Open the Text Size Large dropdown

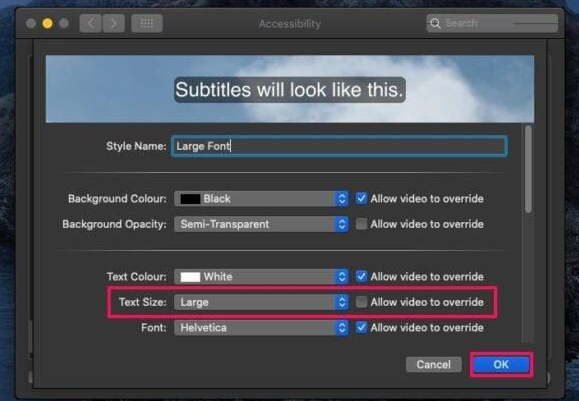[x=261, y=302]
